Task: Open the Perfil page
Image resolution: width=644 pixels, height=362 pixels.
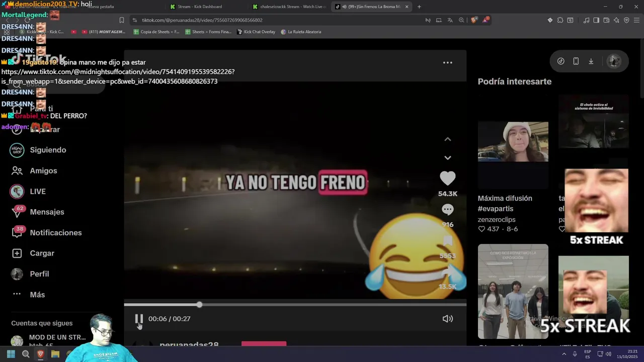Action: pyautogui.click(x=39, y=274)
